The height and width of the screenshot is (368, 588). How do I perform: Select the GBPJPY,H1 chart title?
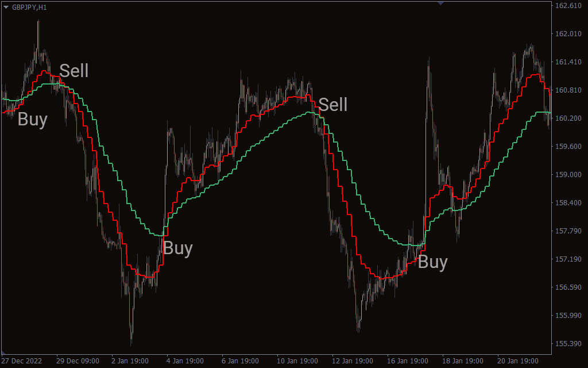pos(29,7)
